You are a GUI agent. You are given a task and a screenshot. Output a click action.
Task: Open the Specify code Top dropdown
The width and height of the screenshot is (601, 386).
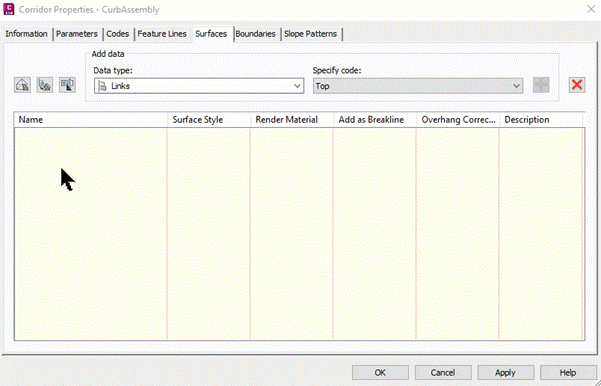pos(418,86)
